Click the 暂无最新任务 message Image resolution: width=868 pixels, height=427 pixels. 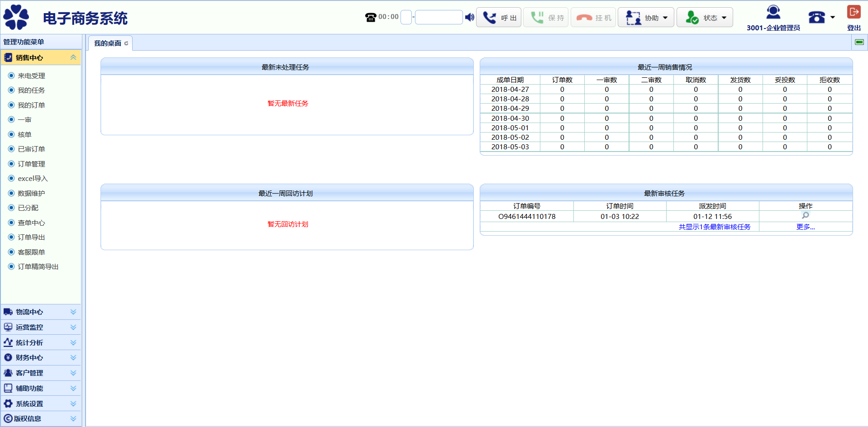(x=288, y=103)
